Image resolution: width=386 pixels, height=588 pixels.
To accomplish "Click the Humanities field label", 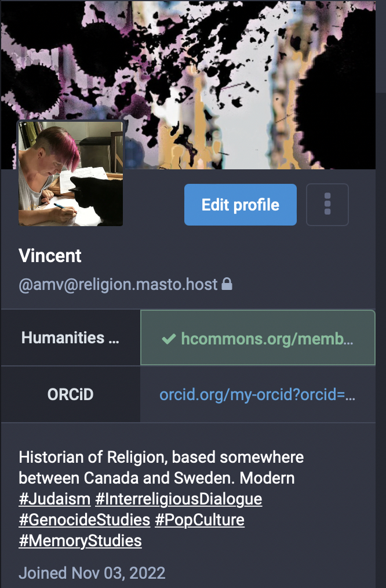I will coord(70,337).
